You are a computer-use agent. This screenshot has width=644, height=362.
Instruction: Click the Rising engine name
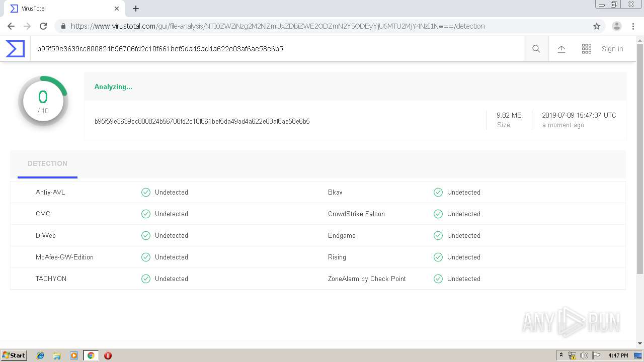point(337,257)
